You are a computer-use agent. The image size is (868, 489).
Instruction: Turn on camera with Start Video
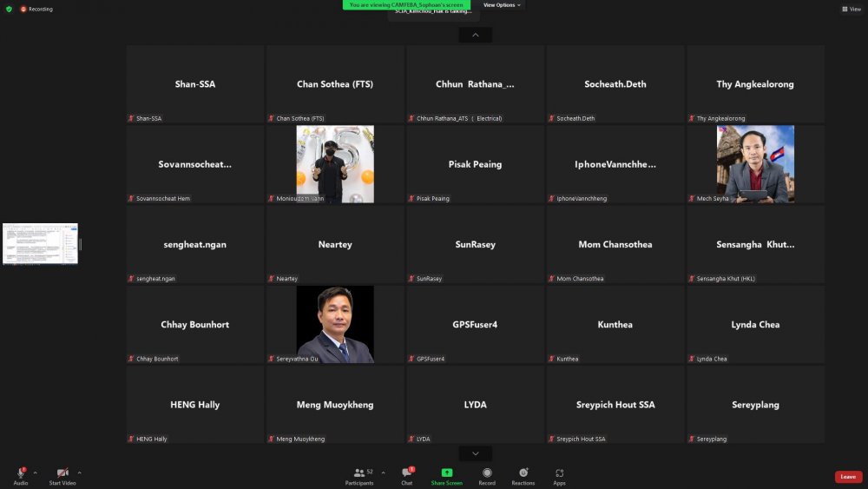pos(62,473)
